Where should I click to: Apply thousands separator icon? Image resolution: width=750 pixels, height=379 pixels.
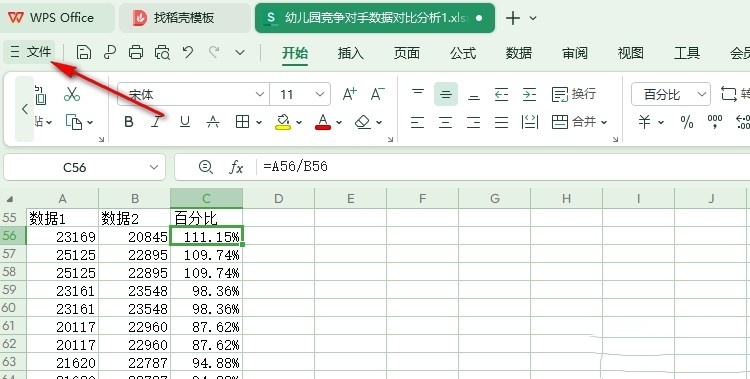(x=715, y=122)
